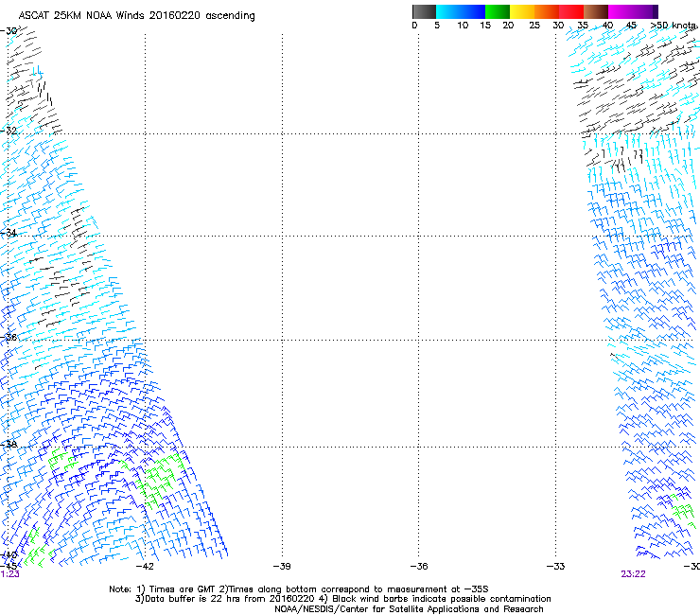Click the '>50 knots' color scale label
The height and width of the screenshot is (615, 700).
coord(674,26)
